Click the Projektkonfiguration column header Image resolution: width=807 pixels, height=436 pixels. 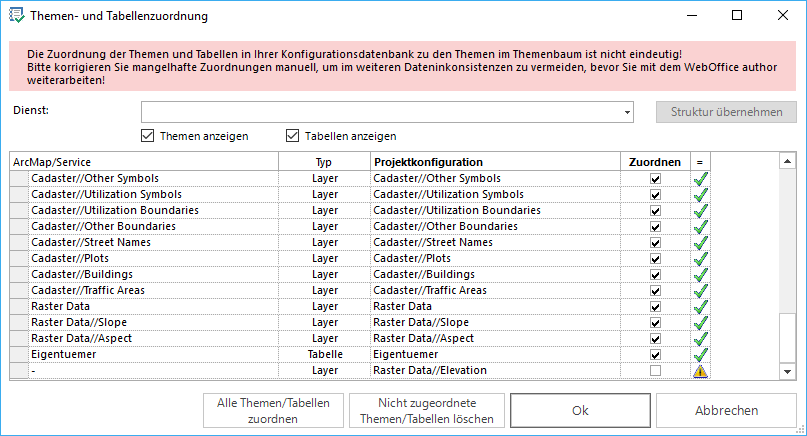[495, 162]
